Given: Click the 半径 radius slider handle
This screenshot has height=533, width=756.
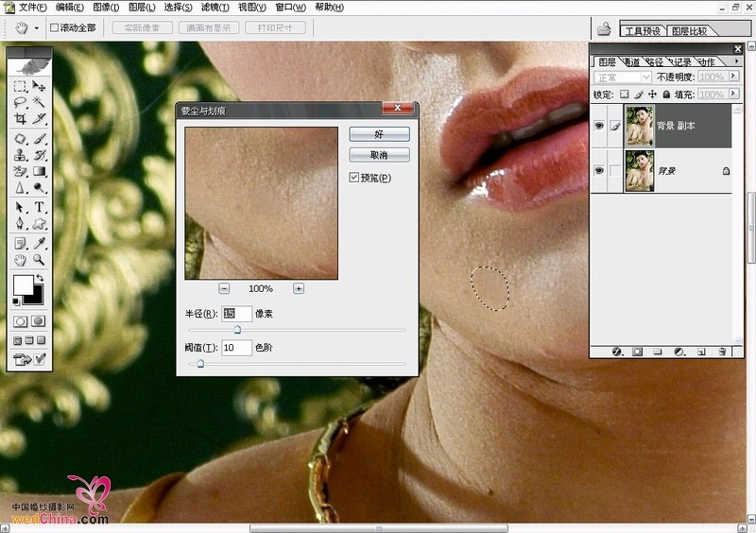Looking at the screenshot, I should 237,330.
